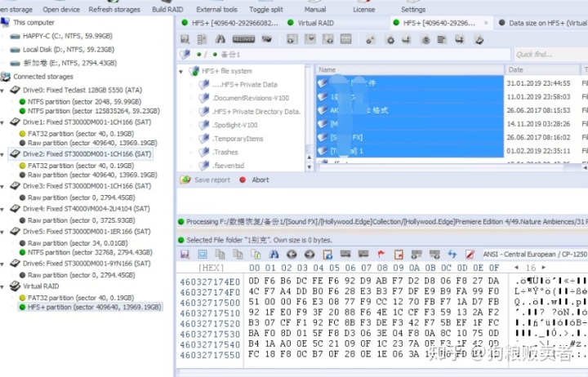
Task: Select the .Spotlight-V100 folder in the tree
Action: point(234,125)
